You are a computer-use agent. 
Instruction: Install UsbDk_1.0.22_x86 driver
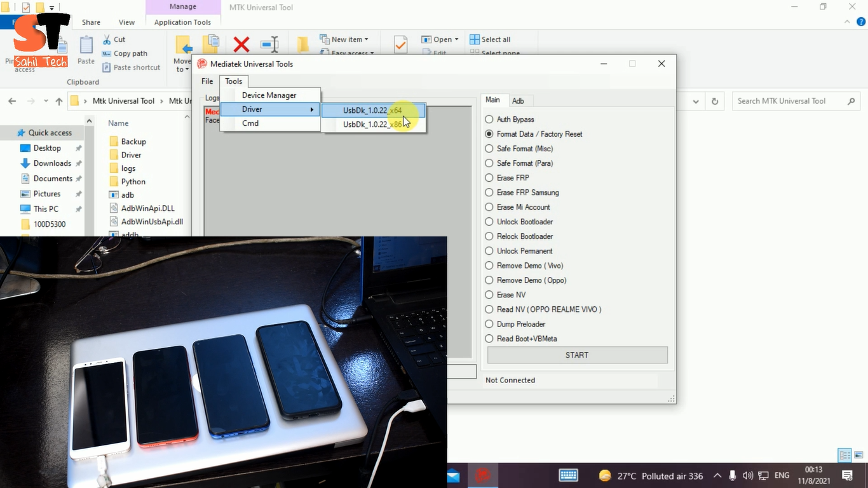[x=373, y=125]
